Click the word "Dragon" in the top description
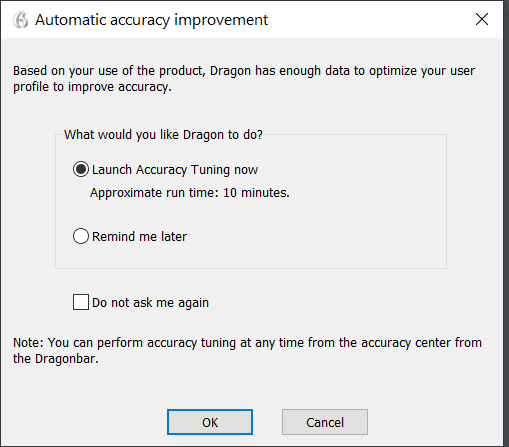Viewport: 509px width, 447px height. coord(230,71)
